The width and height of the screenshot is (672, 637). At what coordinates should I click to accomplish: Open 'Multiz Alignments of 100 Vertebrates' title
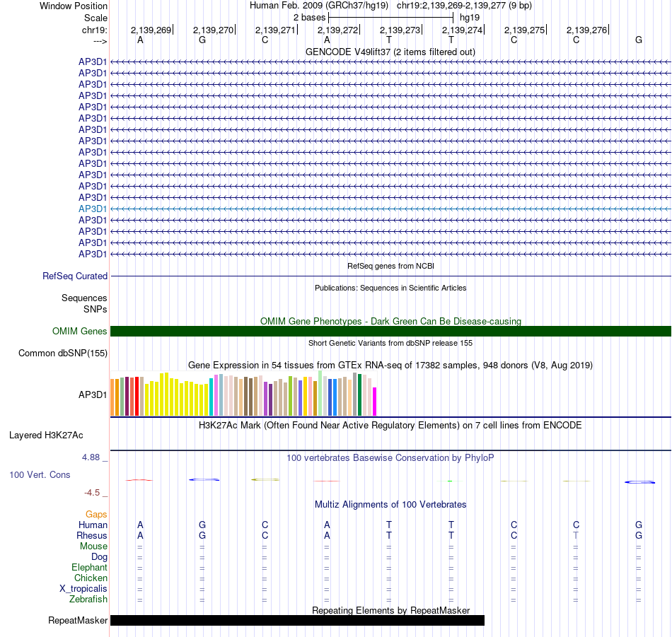tap(390, 505)
